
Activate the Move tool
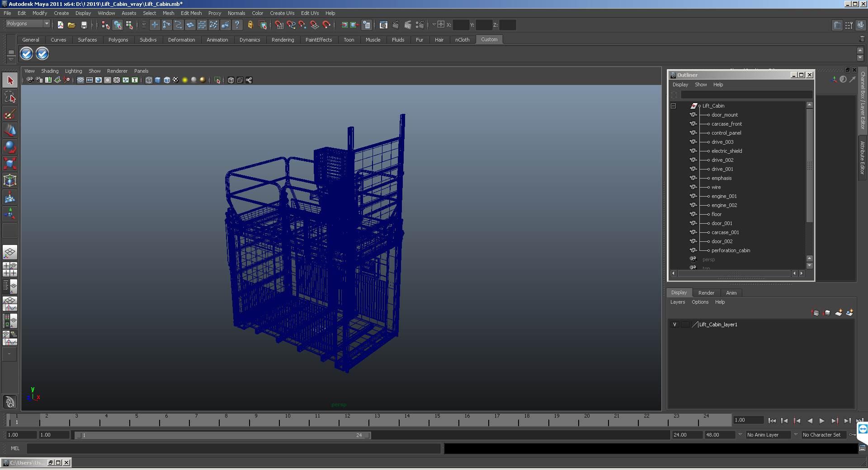tap(10, 131)
